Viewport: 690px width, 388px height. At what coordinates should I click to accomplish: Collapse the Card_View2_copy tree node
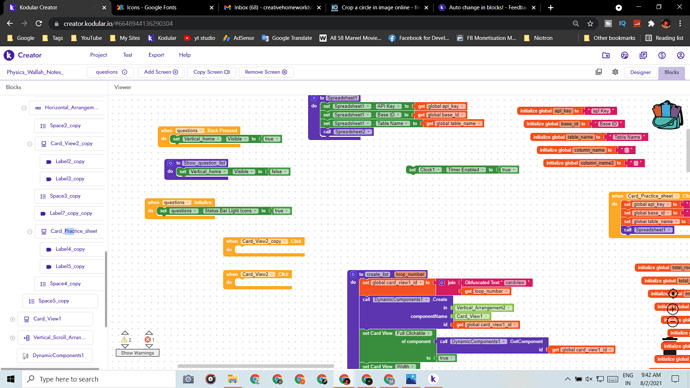click(x=30, y=144)
